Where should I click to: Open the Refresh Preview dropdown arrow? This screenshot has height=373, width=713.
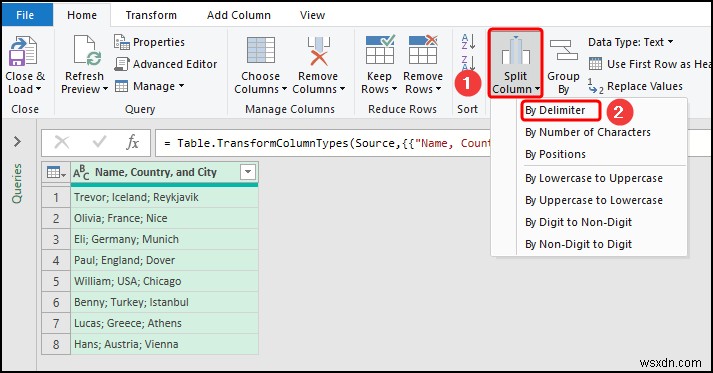105,89
